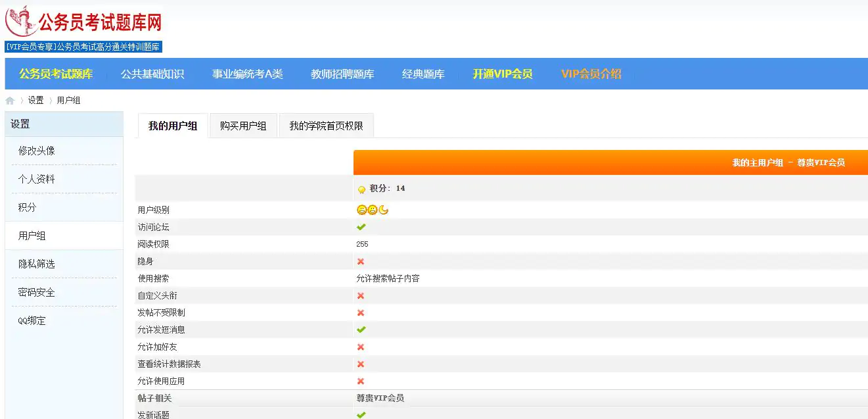Click the home breadcrumb icon
Image resolution: width=868 pixels, height=419 pixels.
click(x=10, y=101)
